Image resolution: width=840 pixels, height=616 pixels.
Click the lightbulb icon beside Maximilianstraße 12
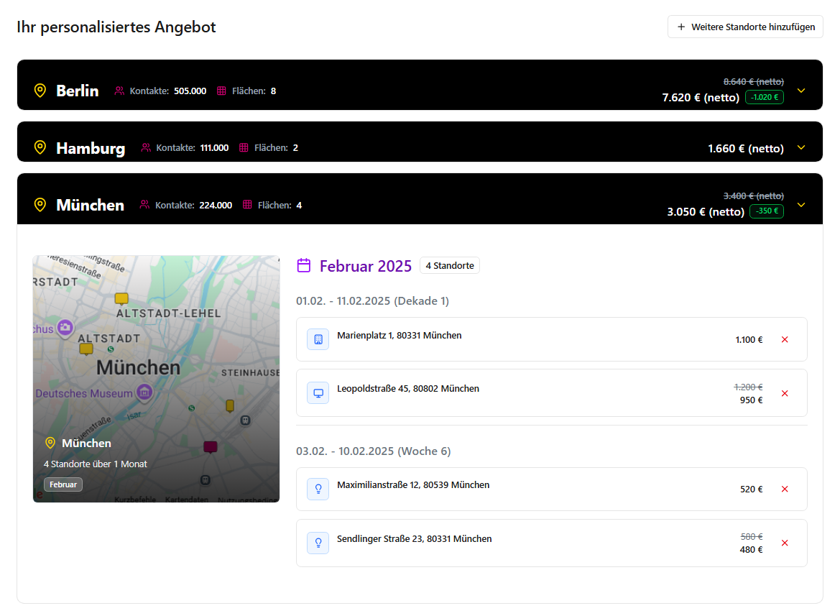click(x=318, y=489)
